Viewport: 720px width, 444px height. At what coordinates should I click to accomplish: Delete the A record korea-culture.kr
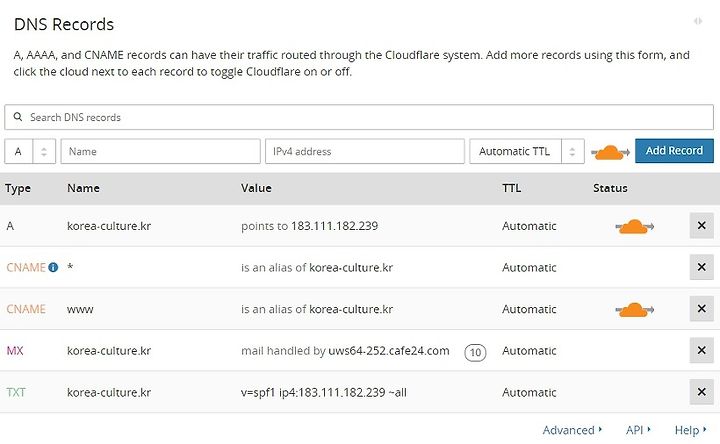[701, 225]
